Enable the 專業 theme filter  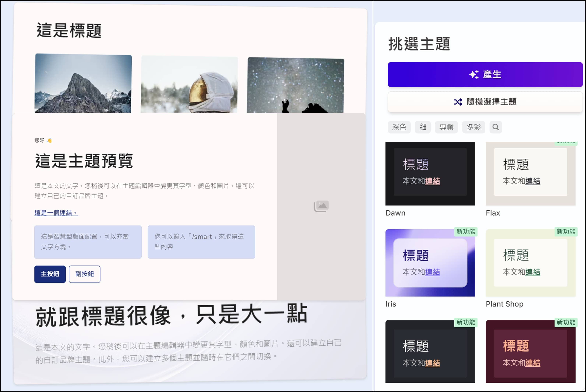pyautogui.click(x=446, y=127)
